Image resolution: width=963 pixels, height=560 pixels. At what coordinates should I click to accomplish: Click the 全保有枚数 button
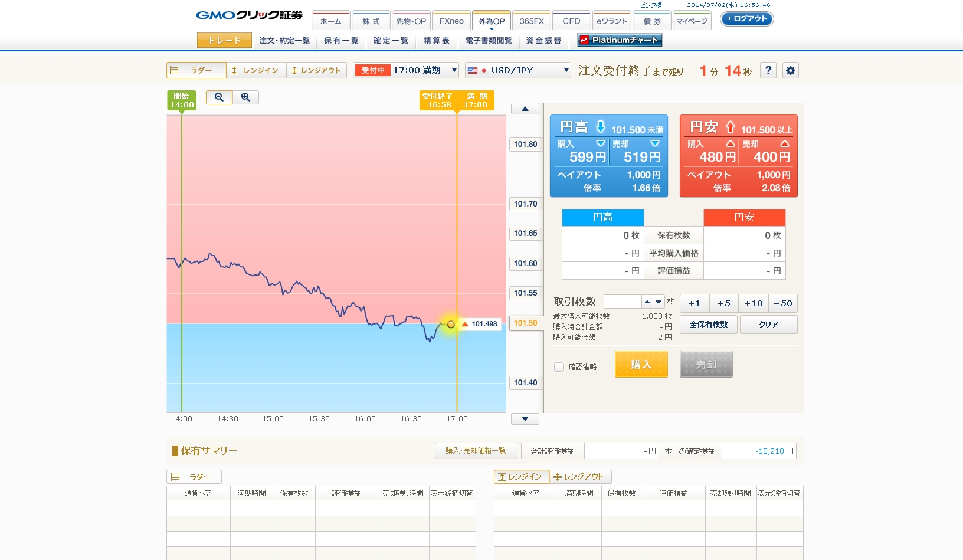709,325
